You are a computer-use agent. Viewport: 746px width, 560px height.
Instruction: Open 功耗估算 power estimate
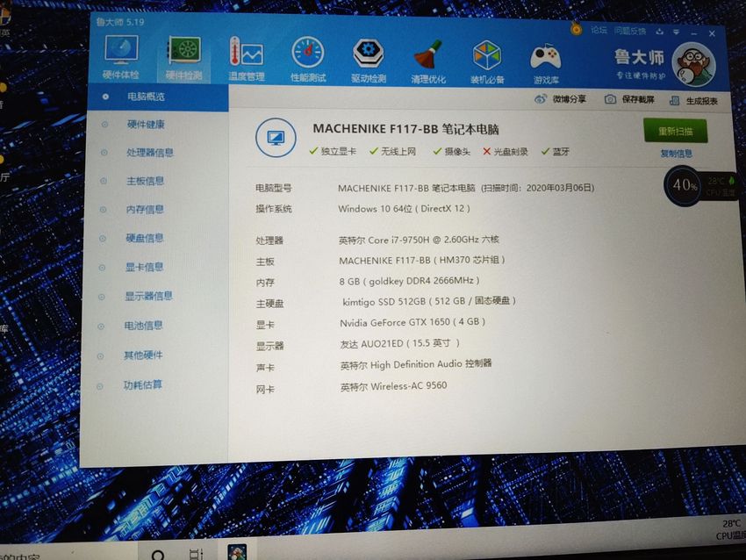pos(143,384)
